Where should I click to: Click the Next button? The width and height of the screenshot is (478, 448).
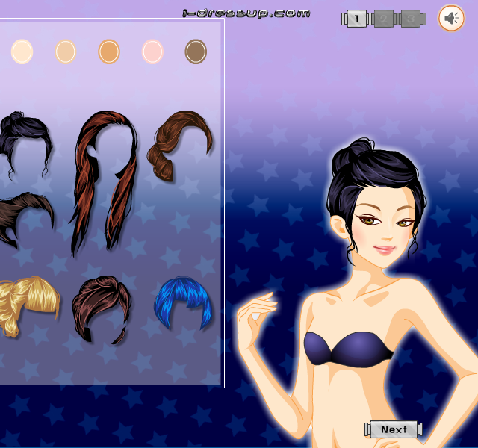pos(394,429)
